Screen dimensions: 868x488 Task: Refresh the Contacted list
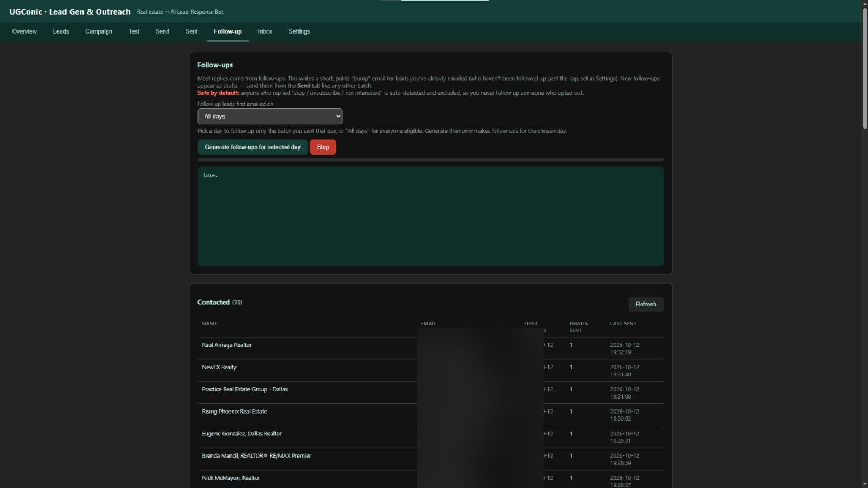[646, 304]
